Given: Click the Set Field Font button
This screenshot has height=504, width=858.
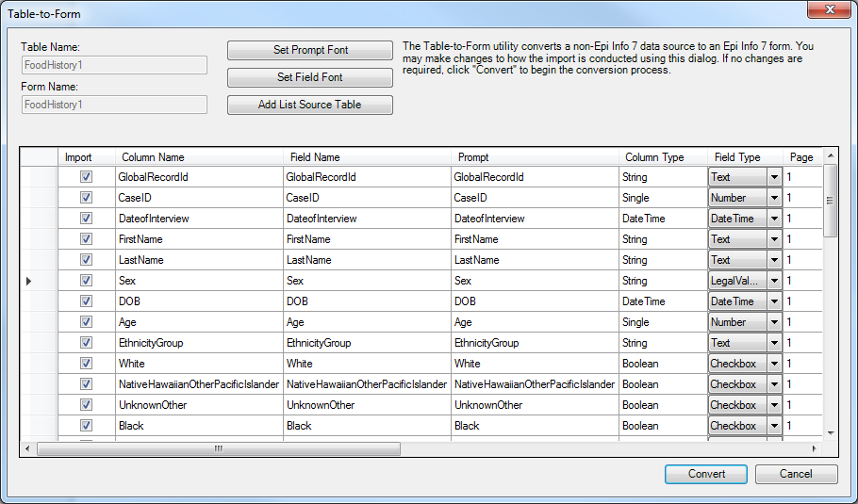Looking at the screenshot, I should (x=309, y=77).
